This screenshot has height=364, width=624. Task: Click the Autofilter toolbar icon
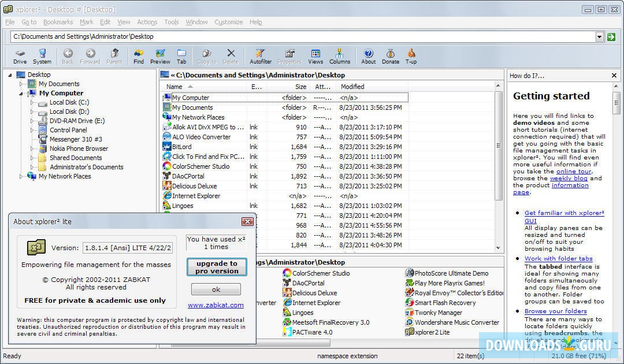261,56
